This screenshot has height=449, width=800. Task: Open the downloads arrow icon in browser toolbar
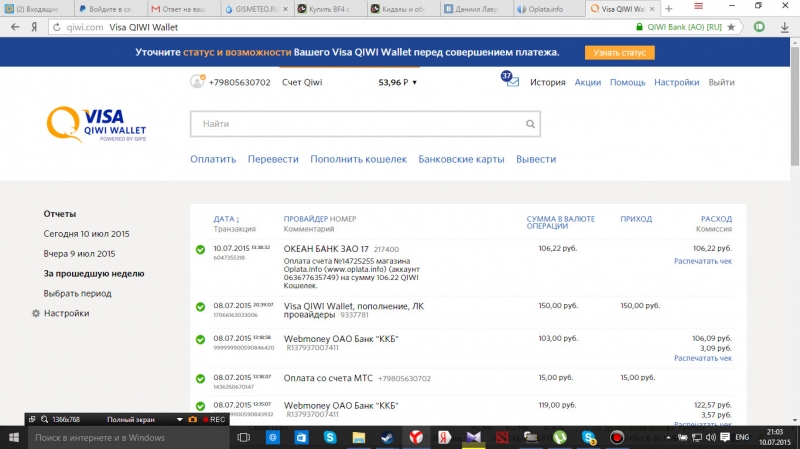(x=785, y=28)
